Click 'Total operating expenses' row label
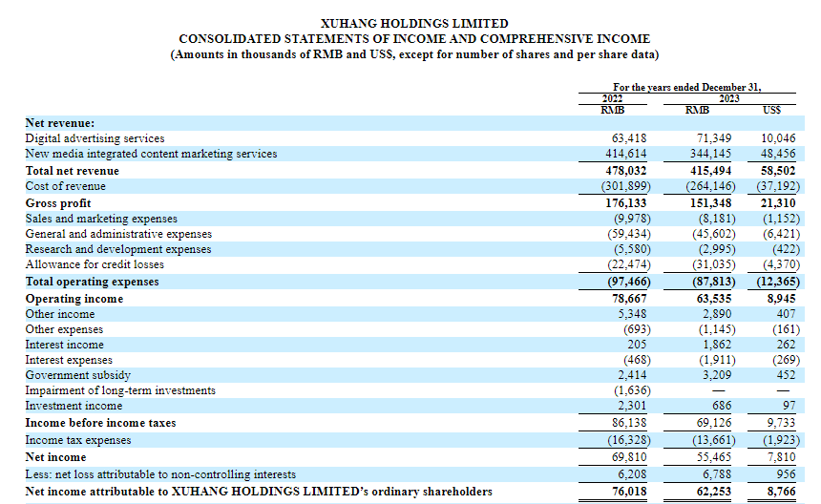821x504 pixels. pos(92,282)
